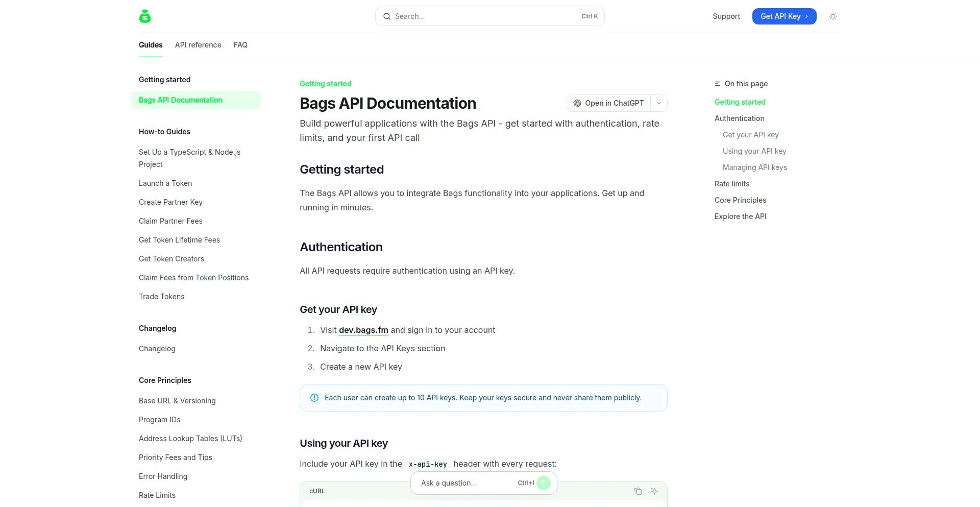Open the Support link
Viewport: 980px width, 507px height.
(726, 16)
